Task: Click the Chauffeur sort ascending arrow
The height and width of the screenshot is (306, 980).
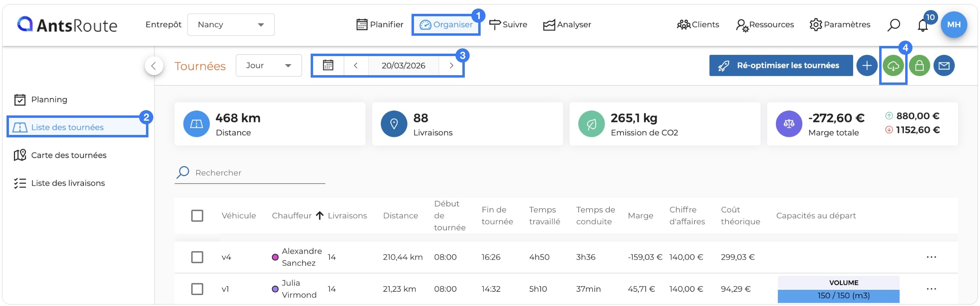Action: 320,215
